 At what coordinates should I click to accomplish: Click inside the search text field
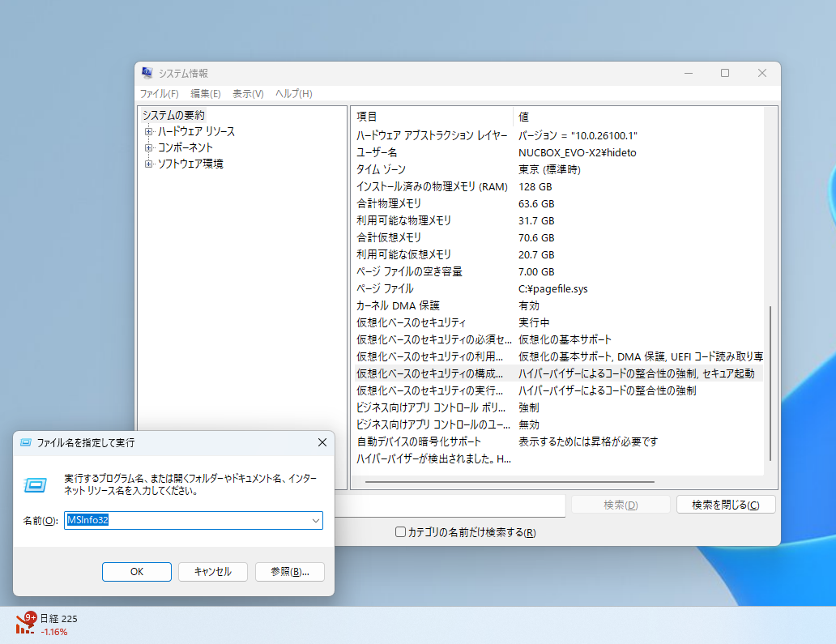[x=454, y=505]
